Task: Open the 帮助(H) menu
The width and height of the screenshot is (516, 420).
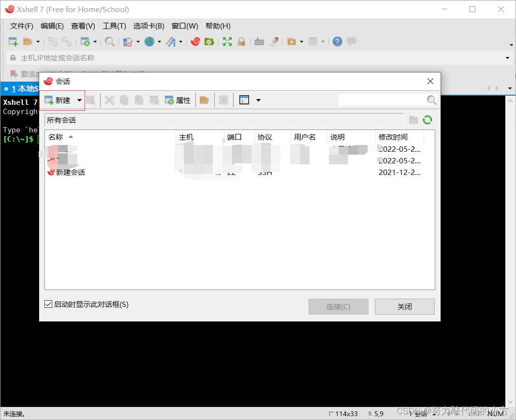Action: pyautogui.click(x=218, y=26)
